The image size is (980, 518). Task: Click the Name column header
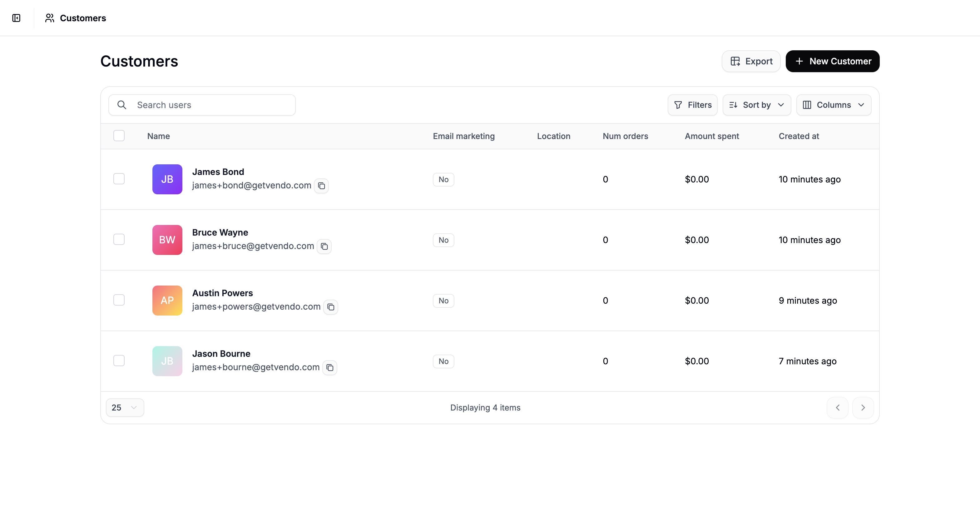click(159, 136)
